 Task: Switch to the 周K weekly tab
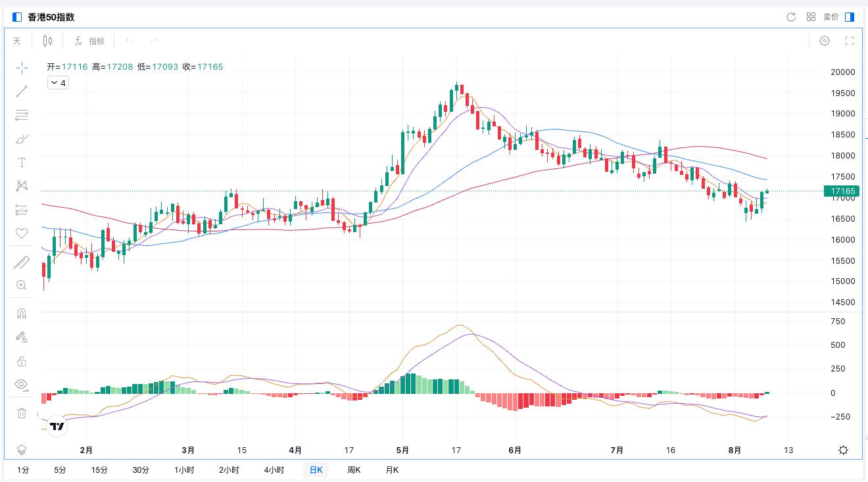354,470
